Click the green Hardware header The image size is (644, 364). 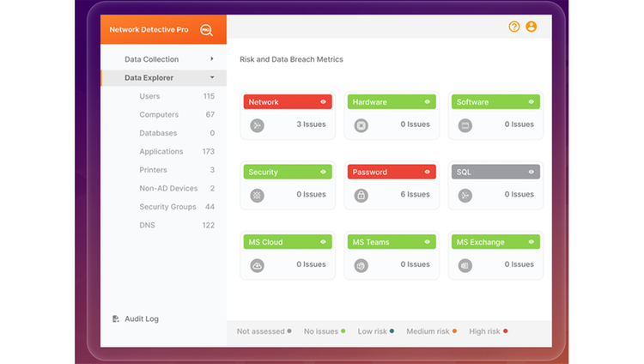coord(392,102)
